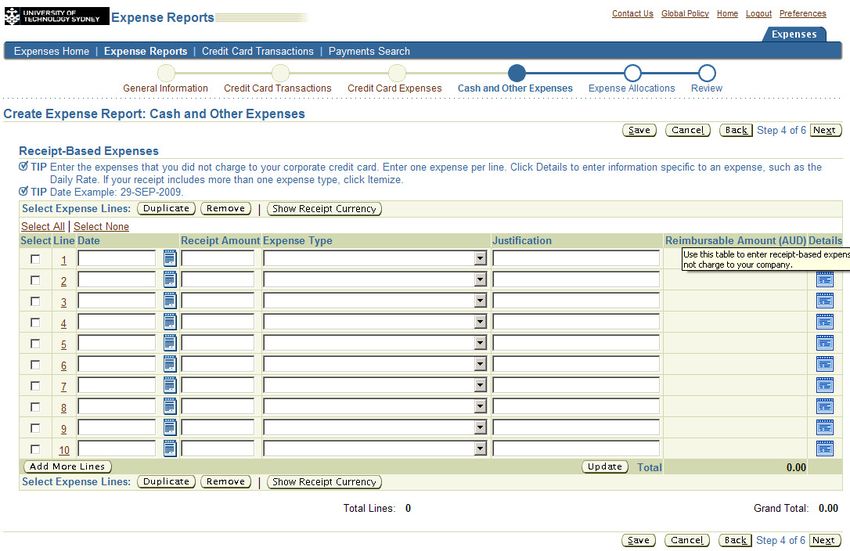Click the top Cancel button

(687, 130)
